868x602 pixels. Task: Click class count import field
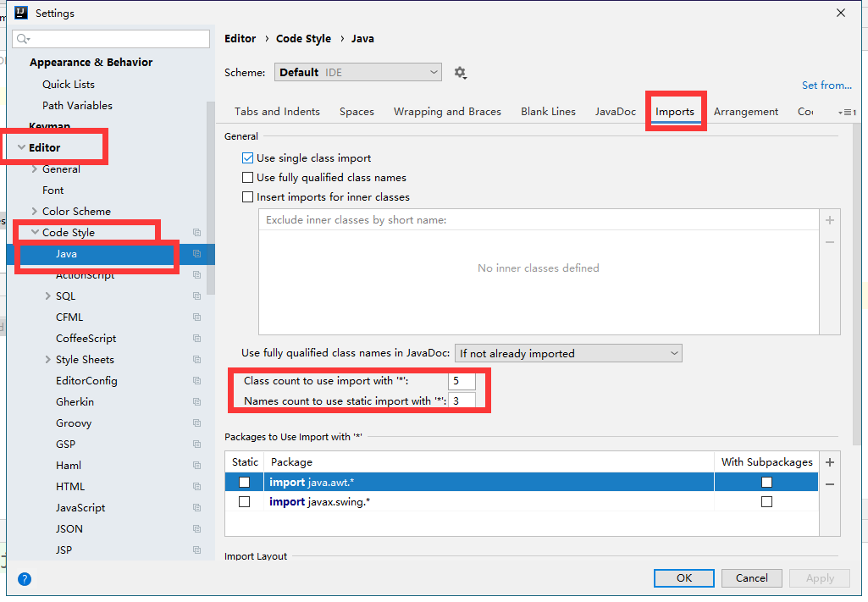[462, 381]
